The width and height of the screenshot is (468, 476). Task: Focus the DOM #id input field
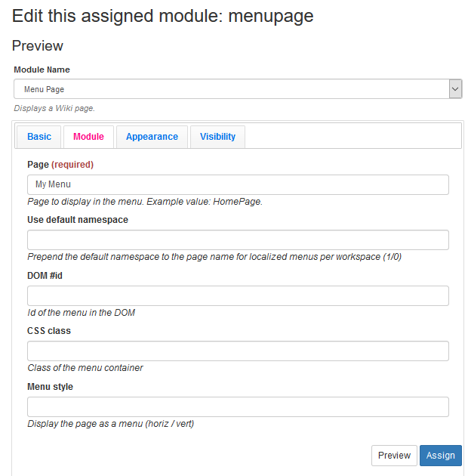point(238,295)
